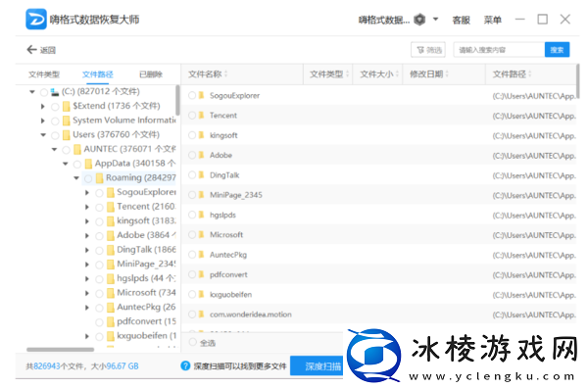Expand System Volume Information node
The height and width of the screenshot is (388, 588).
point(43,121)
